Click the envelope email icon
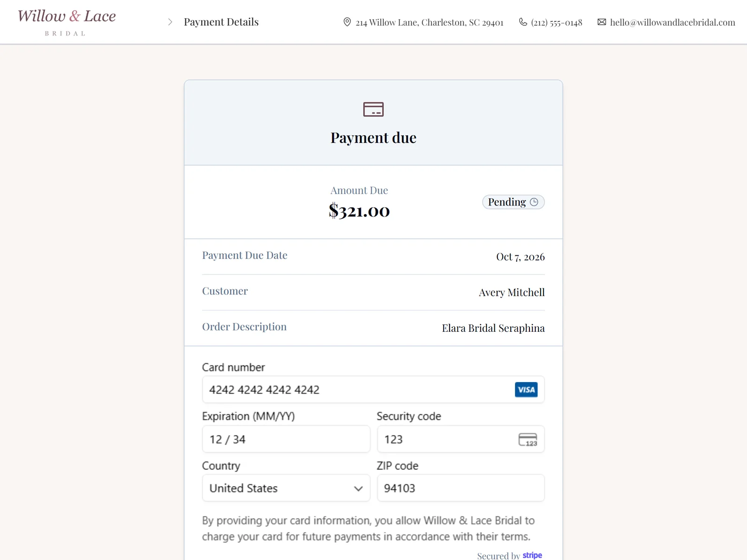Image resolution: width=747 pixels, height=560 pixels. click(602, 22)
